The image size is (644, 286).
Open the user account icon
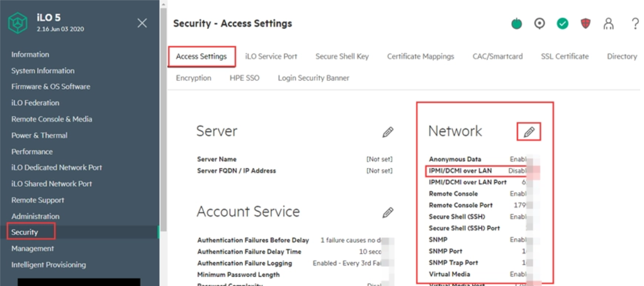(x=608, y=24)
